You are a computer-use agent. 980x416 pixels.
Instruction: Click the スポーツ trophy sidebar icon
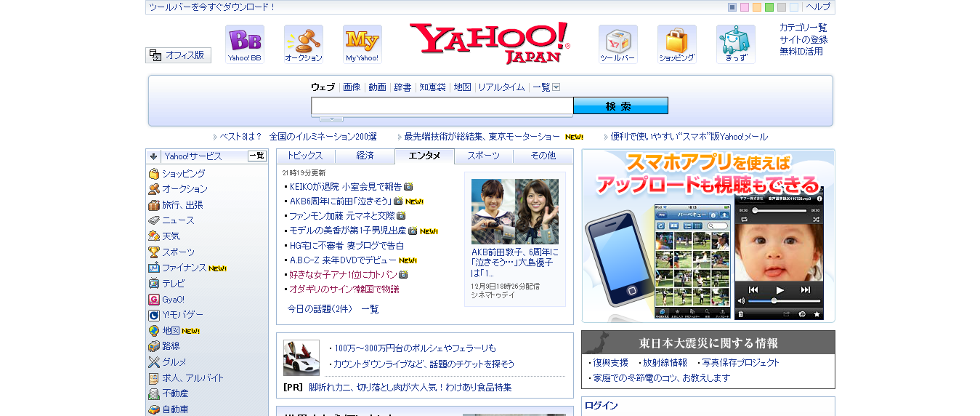154,252
